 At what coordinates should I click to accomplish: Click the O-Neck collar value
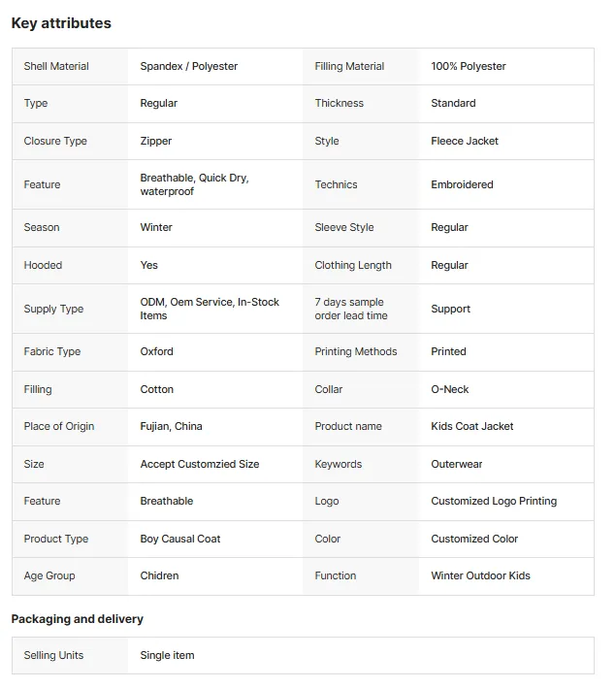(449, 389)
